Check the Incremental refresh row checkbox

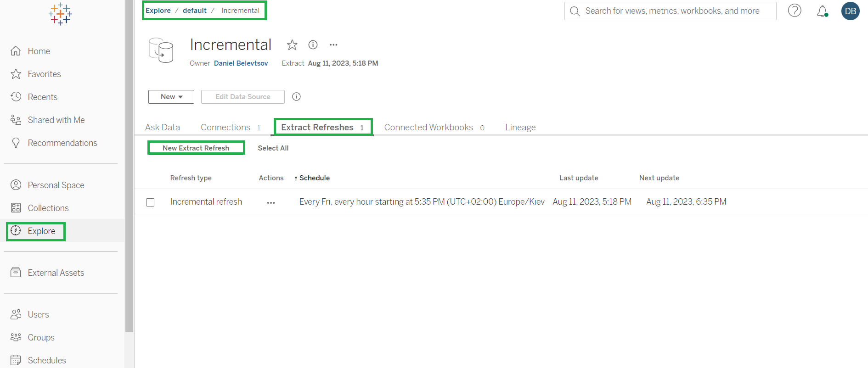click(x=150, y=202)
